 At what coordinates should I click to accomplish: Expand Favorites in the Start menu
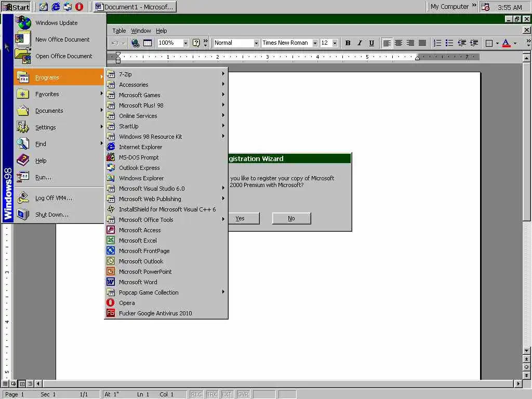[x=59, y=94]
